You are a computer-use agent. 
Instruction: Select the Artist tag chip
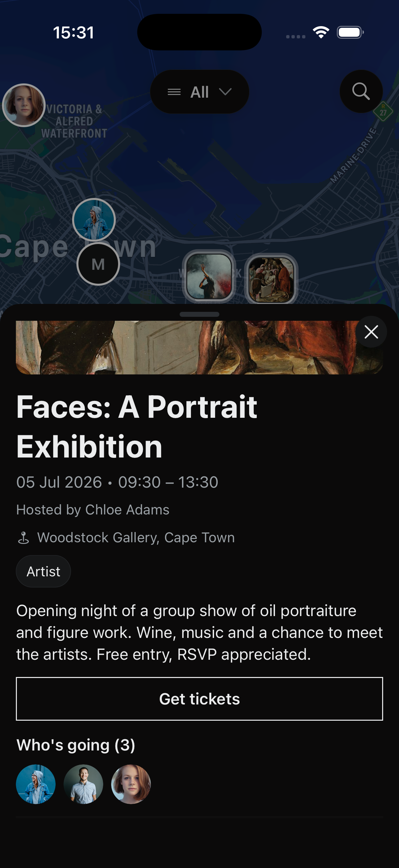point(43,571)
